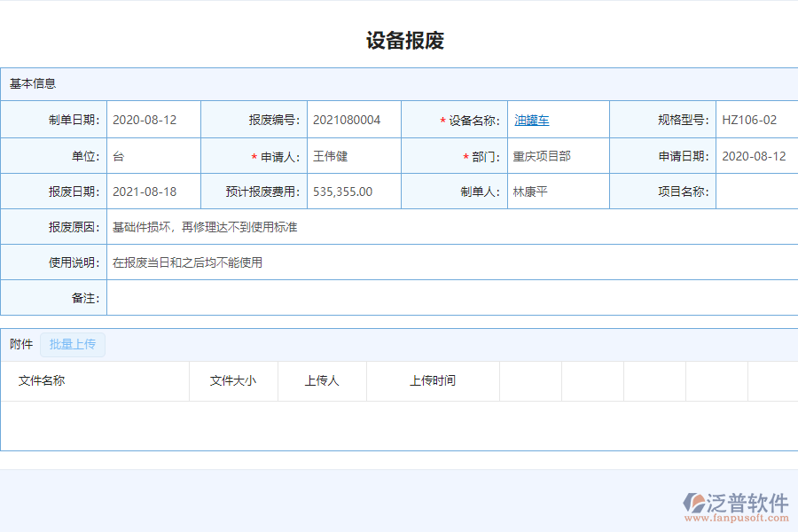
Task: Open the 油罐车 equipment name link
Action: point(531,120)
